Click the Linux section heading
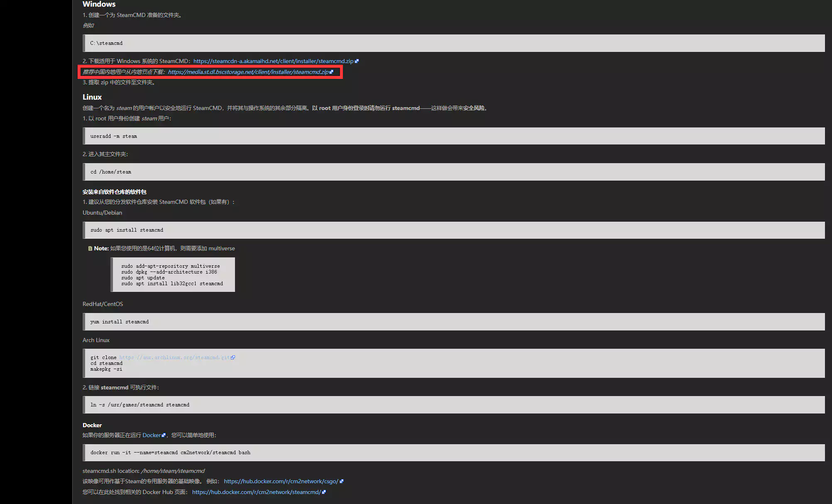This screenshot has width=832, height=504. click(92, 97)
